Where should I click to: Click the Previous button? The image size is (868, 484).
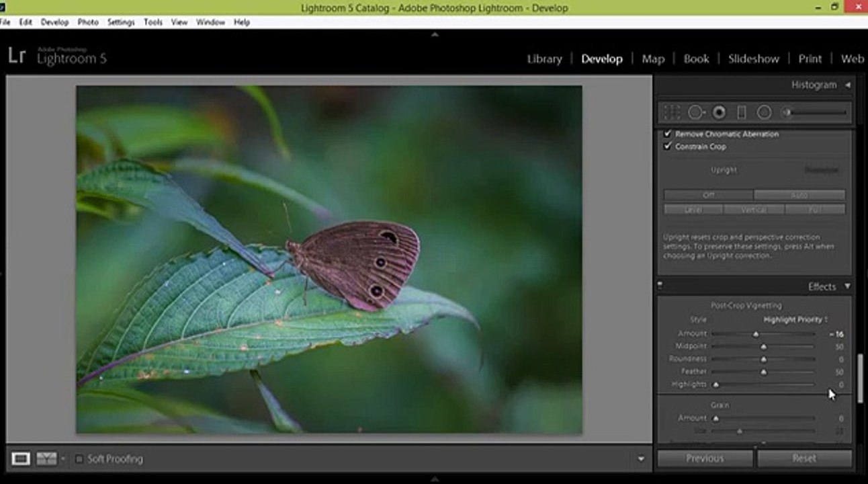pyautogui.click(x=705, y=458)
